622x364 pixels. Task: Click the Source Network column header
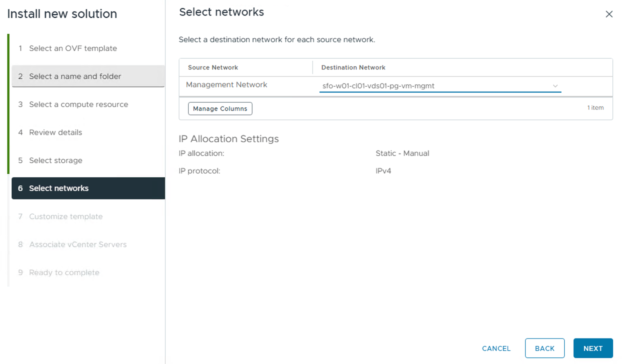(213, 67)
